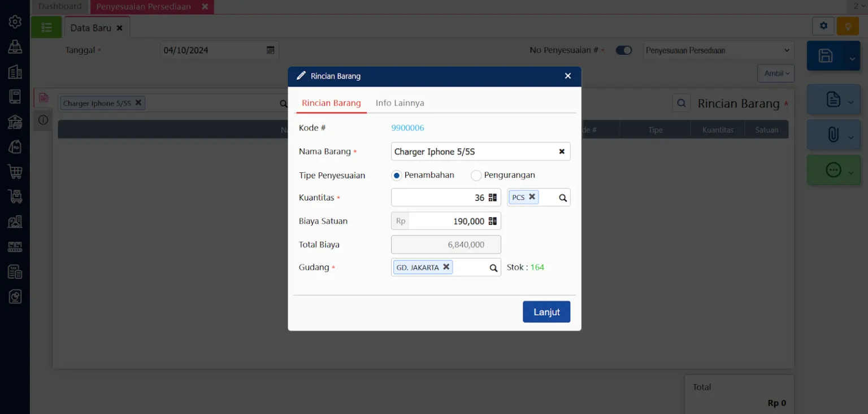868x414 pixels.
Task: Open the shopping cart sidebar icon
Action: [15, 172]
